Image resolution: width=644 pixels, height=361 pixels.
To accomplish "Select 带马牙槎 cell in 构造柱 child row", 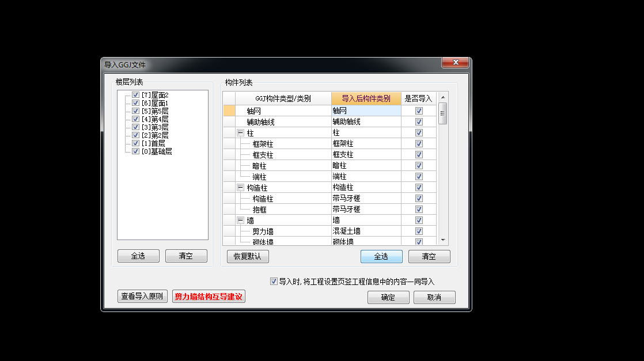I will tap(366, 199).
